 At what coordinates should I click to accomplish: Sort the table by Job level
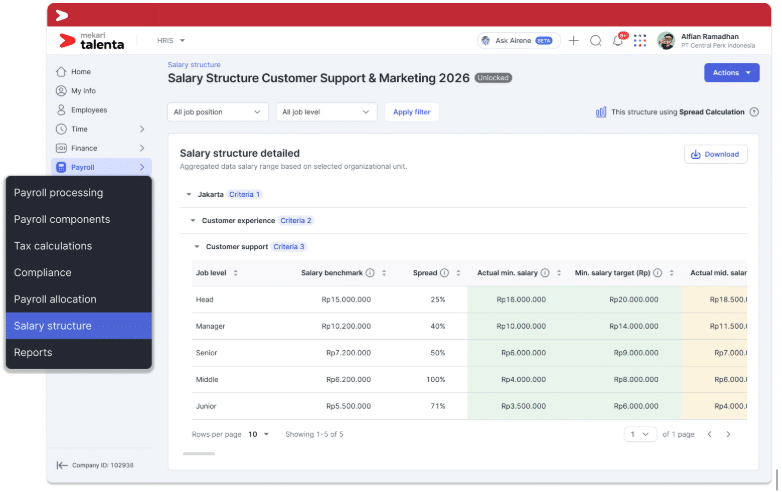pos(235,273)
